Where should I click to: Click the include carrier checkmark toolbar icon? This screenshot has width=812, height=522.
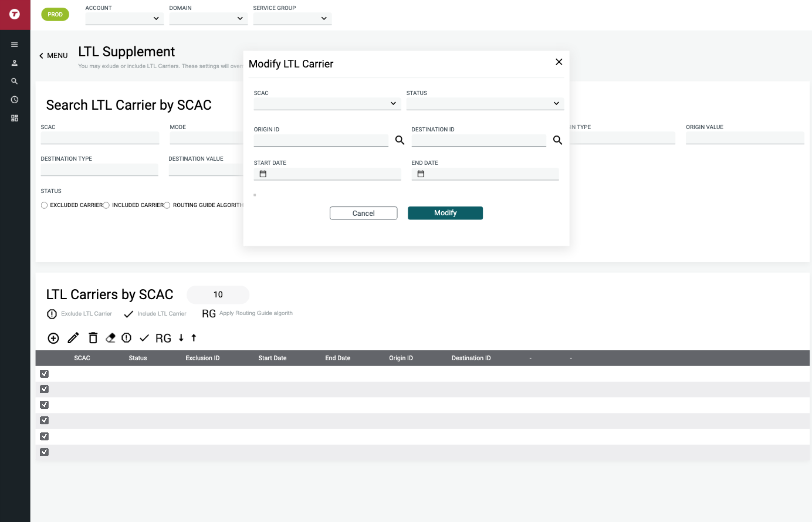[x=144, y=338]
